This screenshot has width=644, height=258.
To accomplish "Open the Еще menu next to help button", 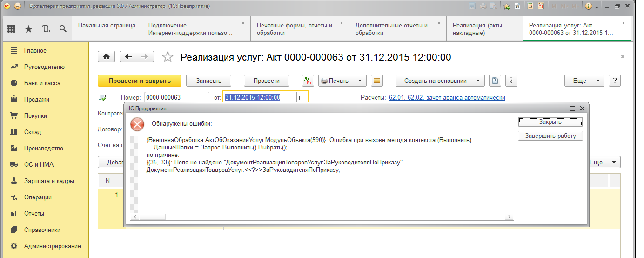I will (584, 81).
